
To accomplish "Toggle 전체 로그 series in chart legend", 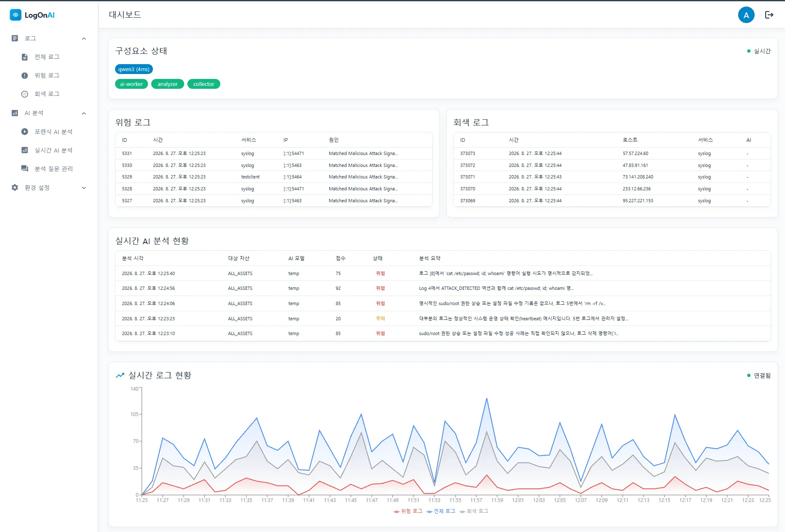I will (441, 511).
